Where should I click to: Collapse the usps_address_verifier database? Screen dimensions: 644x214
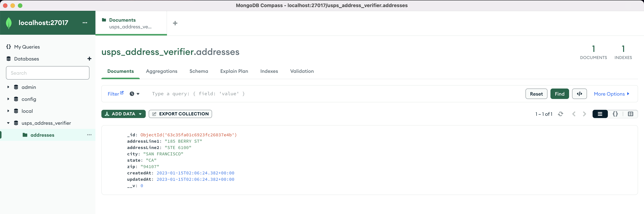pyautogui.click(x=8, y=123)
